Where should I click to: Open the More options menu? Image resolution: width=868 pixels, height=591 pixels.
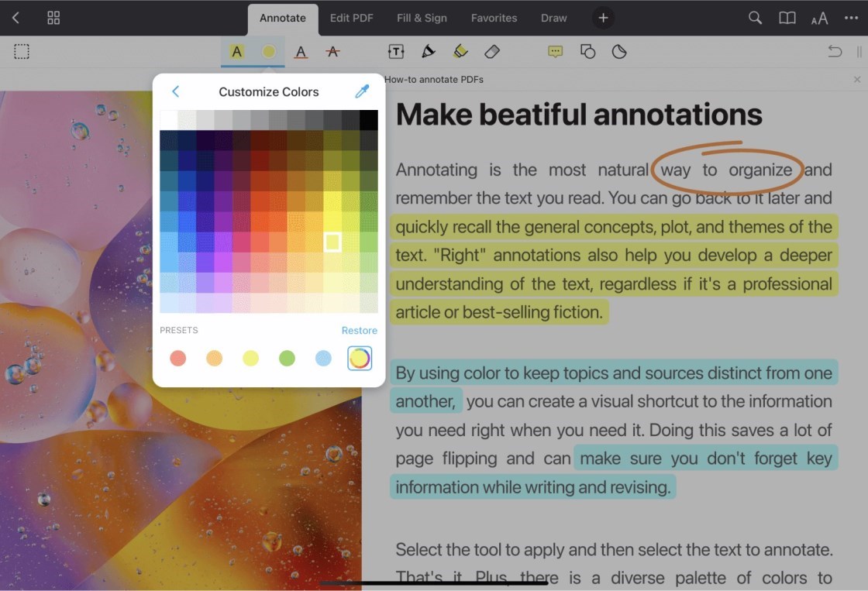[851, 18]
